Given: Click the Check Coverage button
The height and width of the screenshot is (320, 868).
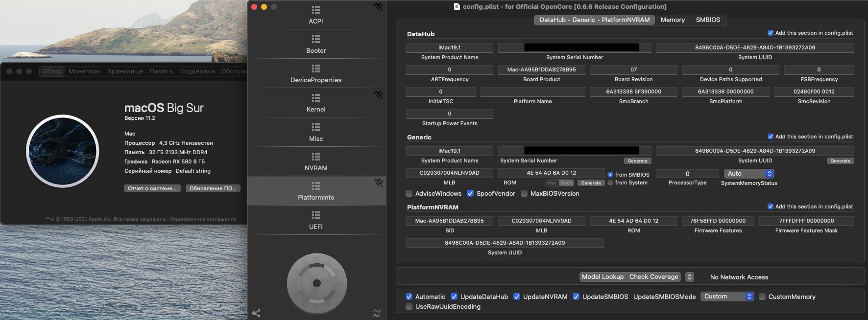Looking at the screenshot, I should pos(654,277).
